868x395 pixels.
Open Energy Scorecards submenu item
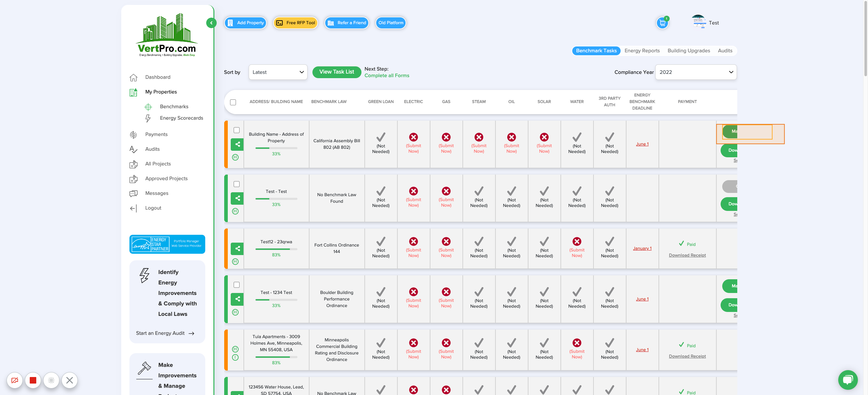(181, 118)
